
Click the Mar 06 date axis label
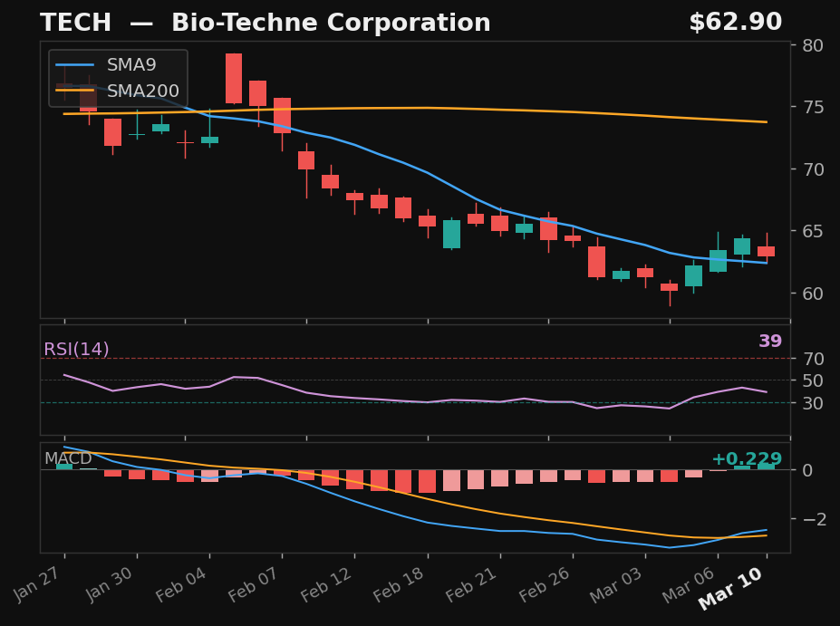click(x=690, y=583)
